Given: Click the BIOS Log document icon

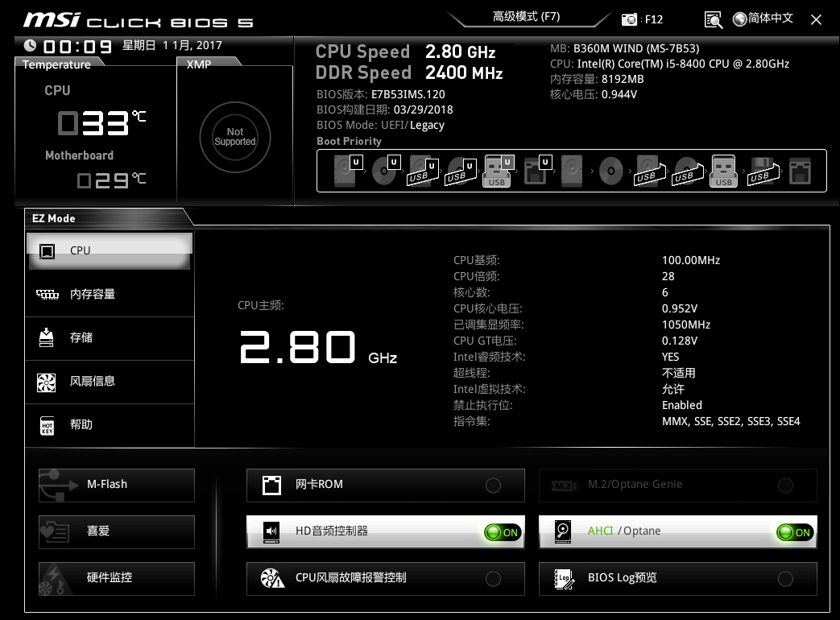Looking at the screenshot, I should point(564,579).
